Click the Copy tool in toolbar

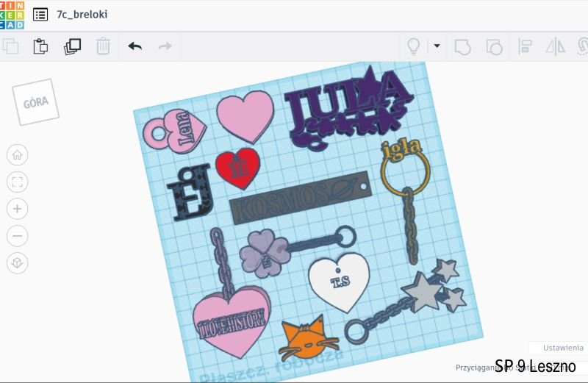[x=10, y=46]
